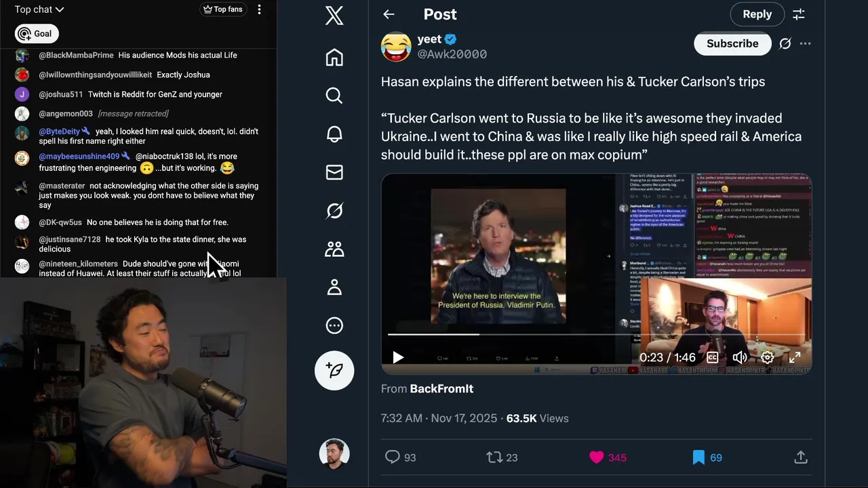This screenshot has width=868, height=488.
Task: Open the Messages envelope icon
Action: (334, 172)
